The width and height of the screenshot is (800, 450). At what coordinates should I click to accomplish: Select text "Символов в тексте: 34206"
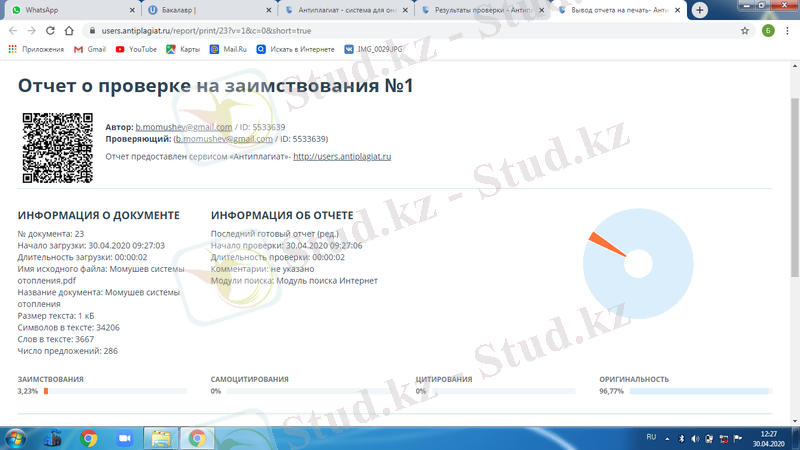point(68,328)
